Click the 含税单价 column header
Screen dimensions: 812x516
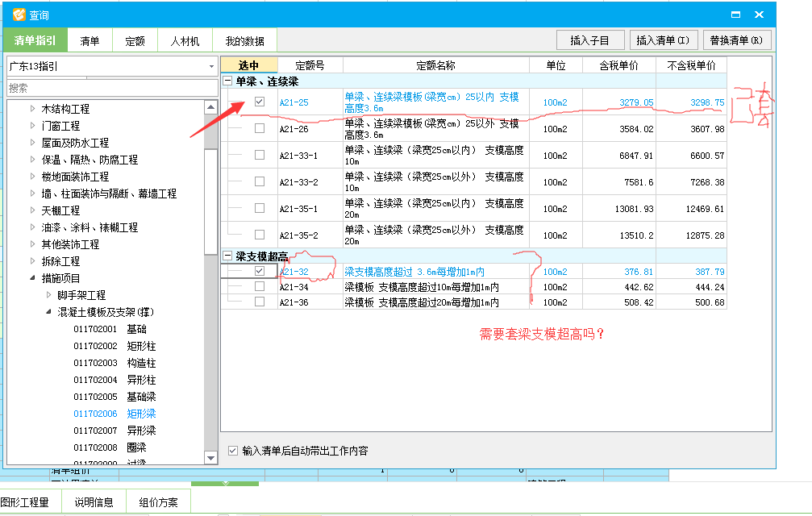pyautogui.click(x=618, y=65)
